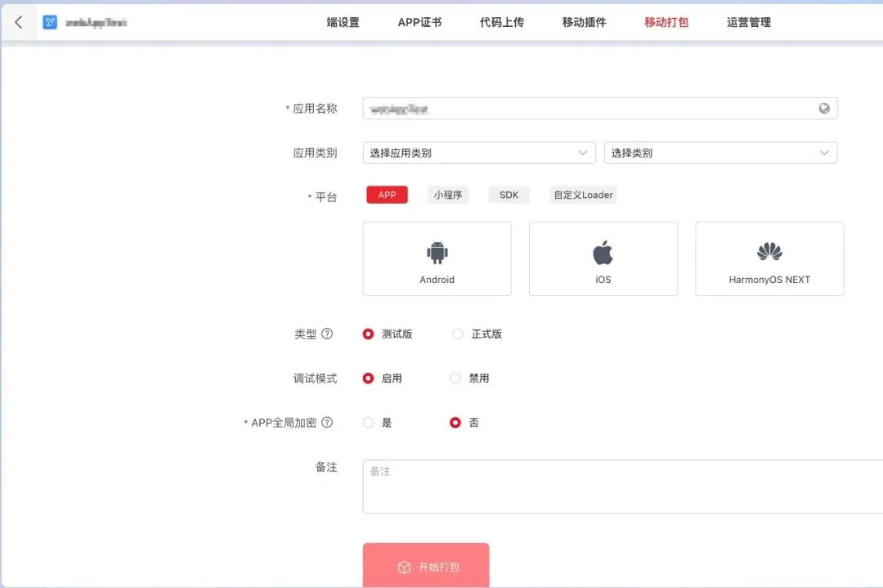883x588 pixels.
Task: Start packaging with 开始打包 button
Action: [426, 565]
